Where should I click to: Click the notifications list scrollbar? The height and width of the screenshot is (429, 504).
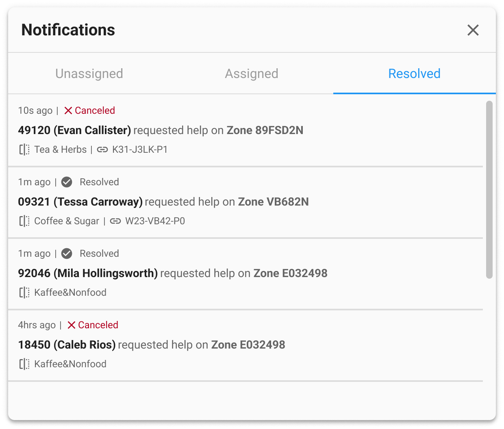tap(489, 189)
